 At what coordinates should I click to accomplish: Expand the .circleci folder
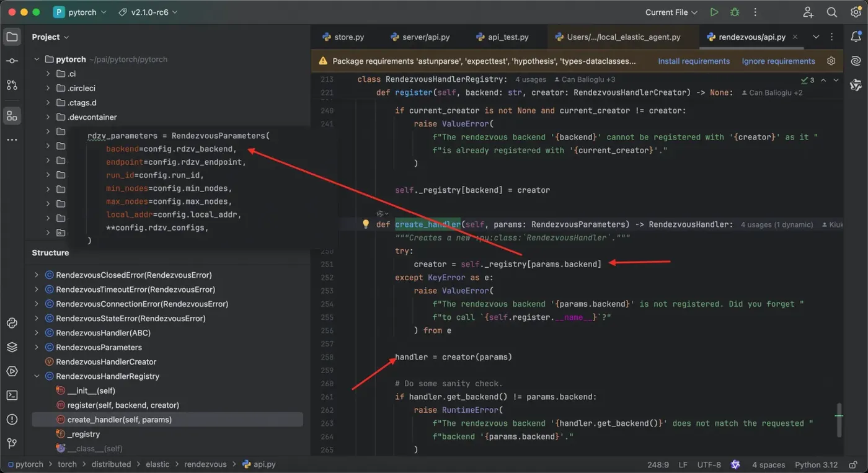48,88
